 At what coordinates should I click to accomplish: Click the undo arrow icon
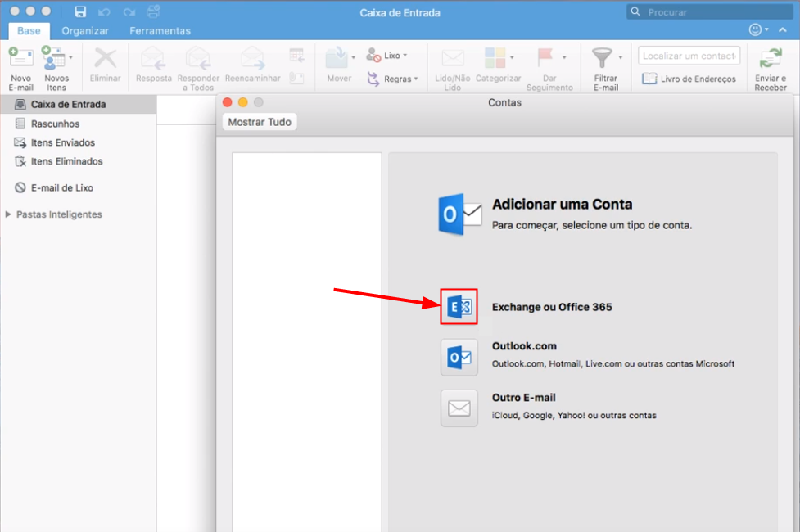pos(105,11)
